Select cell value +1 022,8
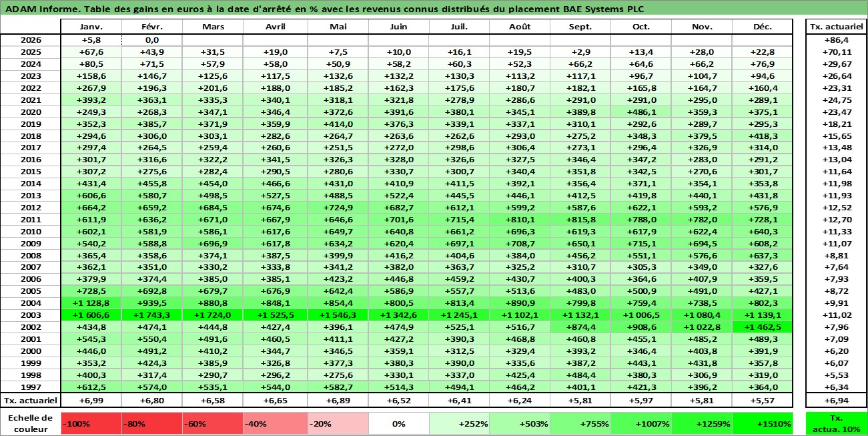The image size is (868, 436). [x=701, y=327]
